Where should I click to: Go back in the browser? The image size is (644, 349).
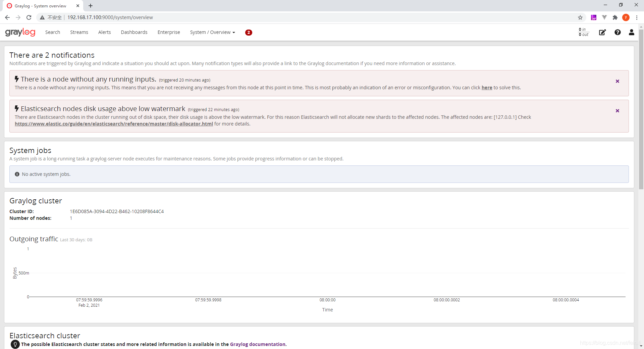pyautogui.click(x=7, y=17)
